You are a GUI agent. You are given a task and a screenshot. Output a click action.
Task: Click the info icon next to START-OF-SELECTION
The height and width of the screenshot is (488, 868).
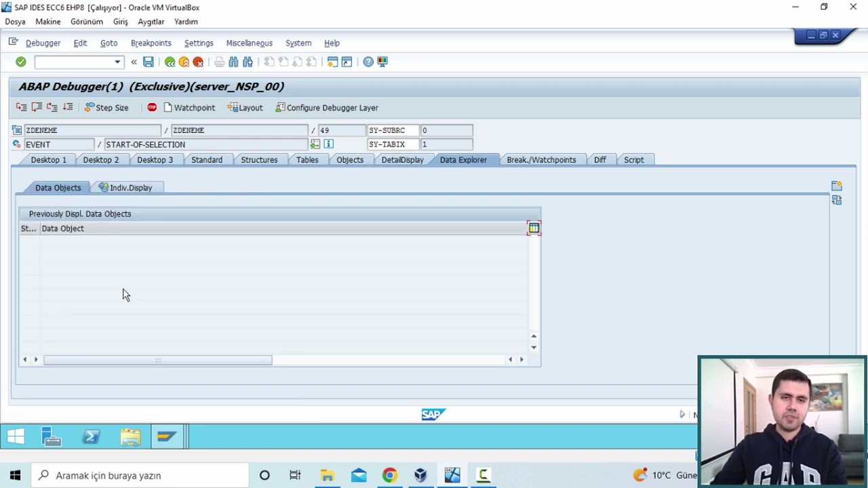pos(329,144)
